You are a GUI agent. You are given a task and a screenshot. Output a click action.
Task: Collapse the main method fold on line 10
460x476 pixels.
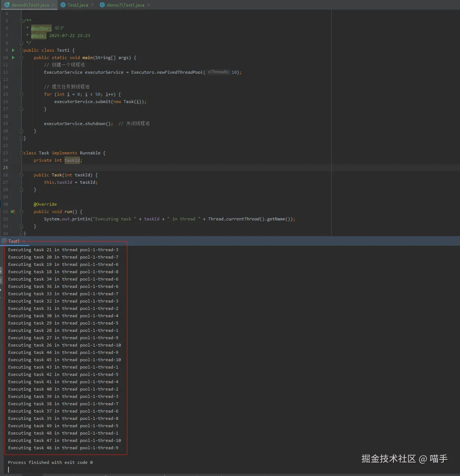(21, 58)
